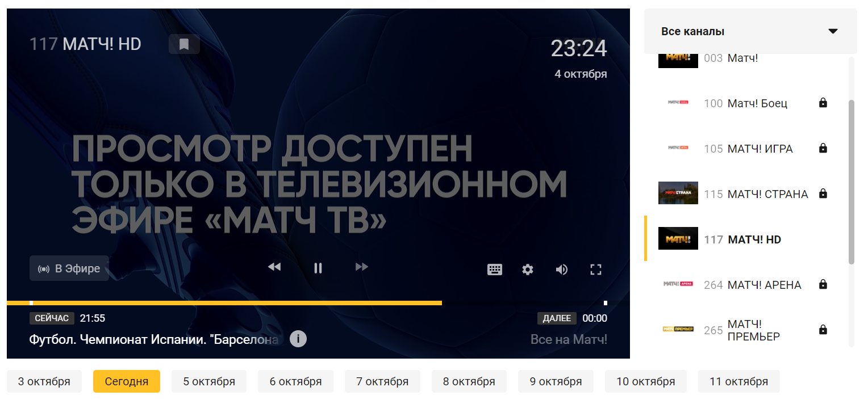Click the lock icon next to МАТЧ! АРЕНА
The width and height of the screenshot is (868, 404).
pyautogui.click(x=823, y=284)
